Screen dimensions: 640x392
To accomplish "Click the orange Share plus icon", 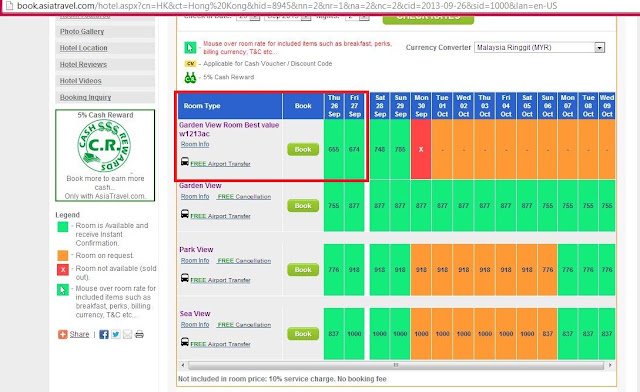I will click(x=62, y=334).
